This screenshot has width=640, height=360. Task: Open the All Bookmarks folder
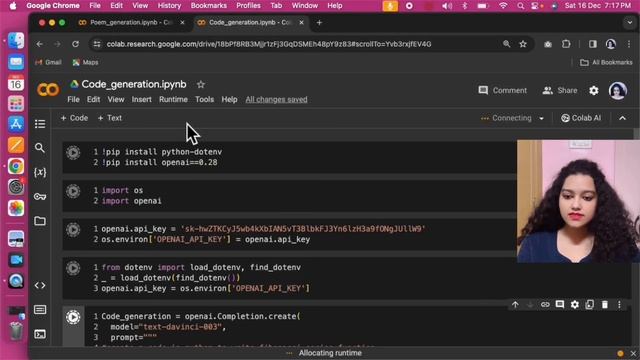[606, 62]
